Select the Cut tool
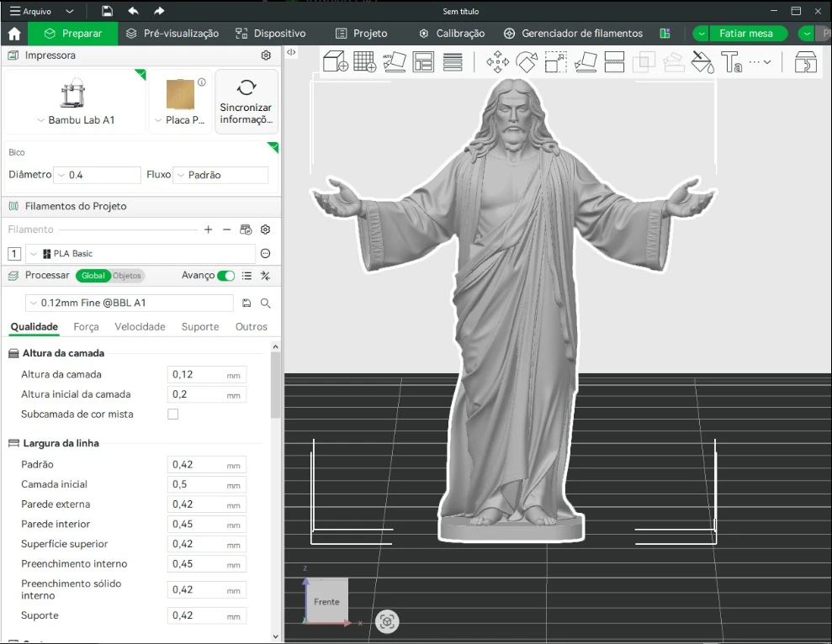Screen dimensions: 832x644 point(614,62)
